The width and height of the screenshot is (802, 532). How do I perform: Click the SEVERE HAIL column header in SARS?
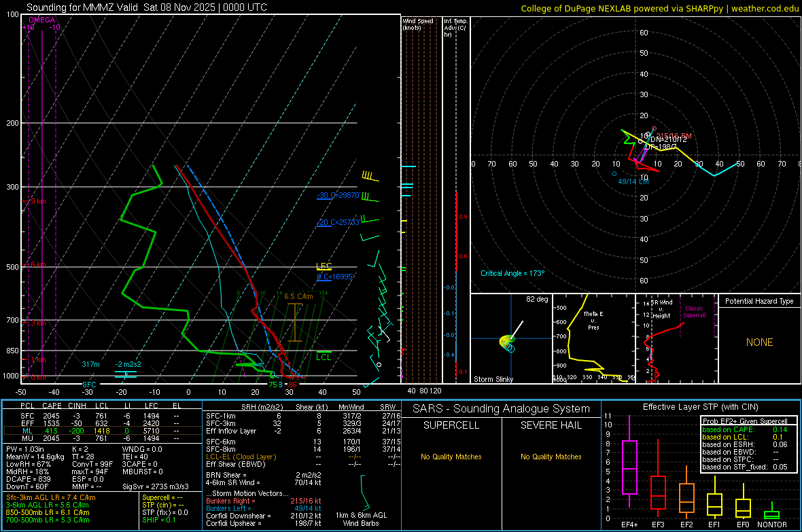tap(551, 425)
